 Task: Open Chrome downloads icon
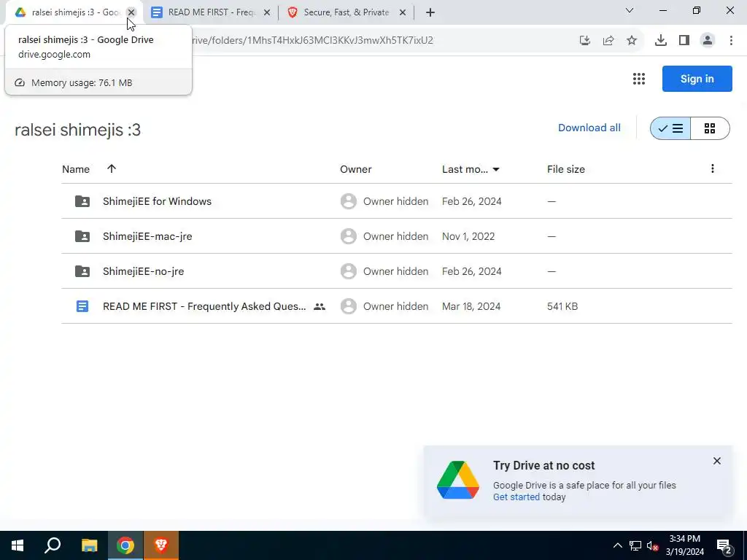click(661, 41)
